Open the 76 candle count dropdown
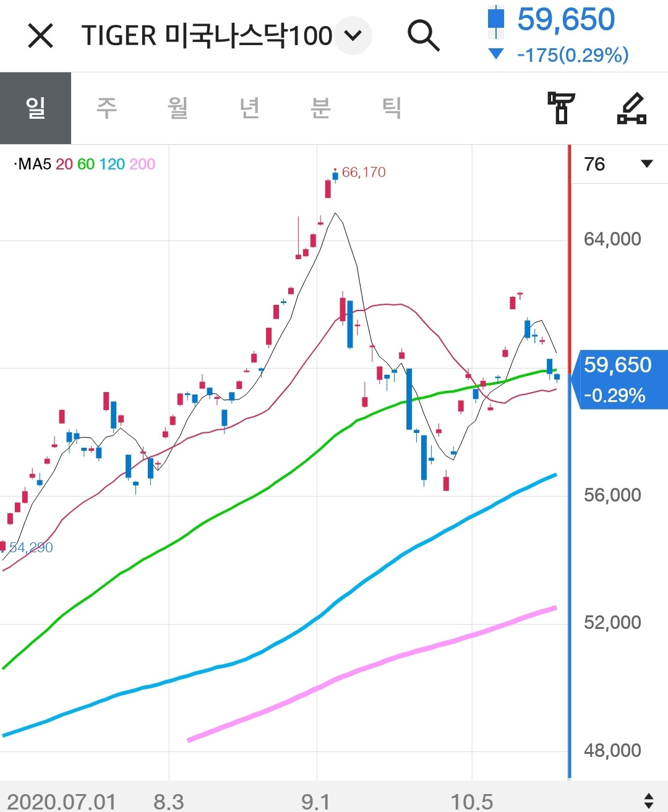The height and width of the screenshot is (812, 668). point(619,164)
